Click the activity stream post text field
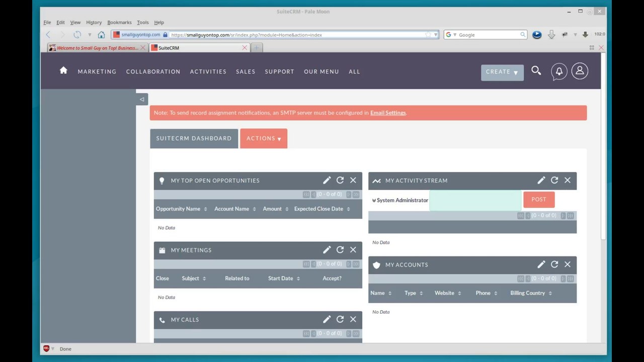Screen dimensions: 644x362 pos(475,200)
